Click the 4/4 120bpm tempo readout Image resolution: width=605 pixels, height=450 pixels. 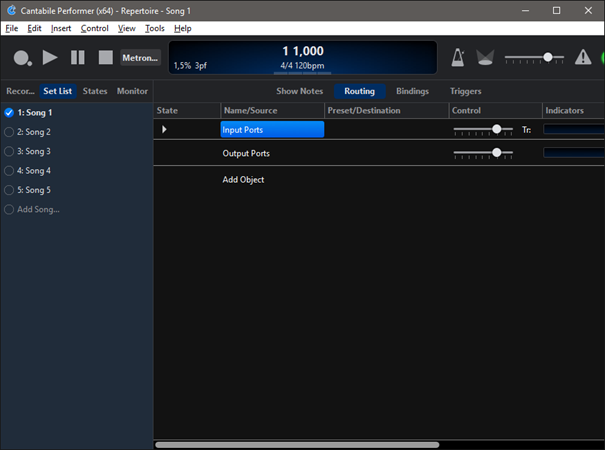pyautogui.click(x=302, y=66)
